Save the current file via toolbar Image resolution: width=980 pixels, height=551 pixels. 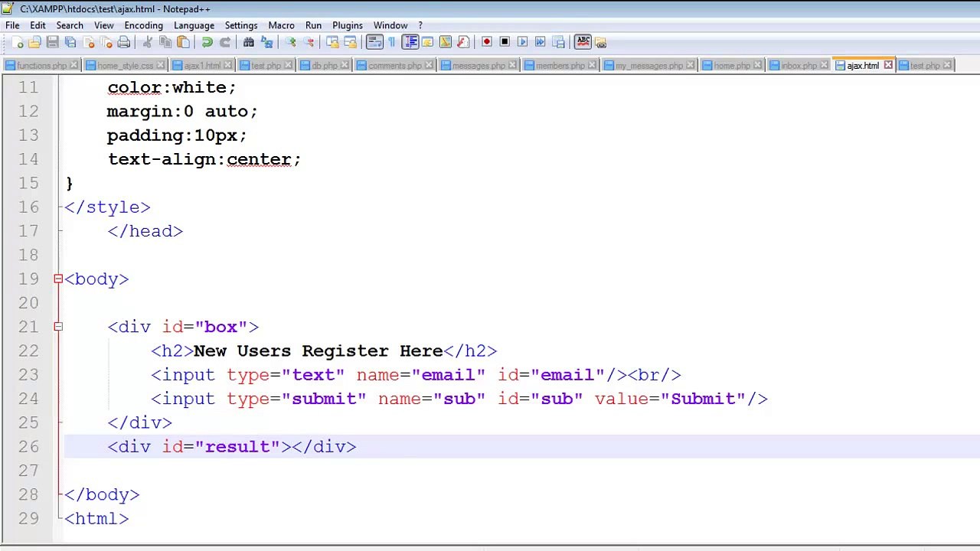52,42
